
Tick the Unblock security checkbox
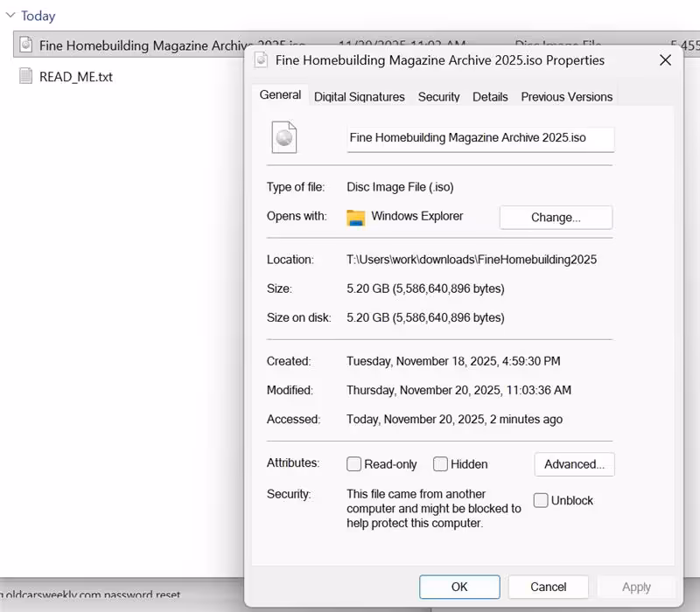click(542, 501)
